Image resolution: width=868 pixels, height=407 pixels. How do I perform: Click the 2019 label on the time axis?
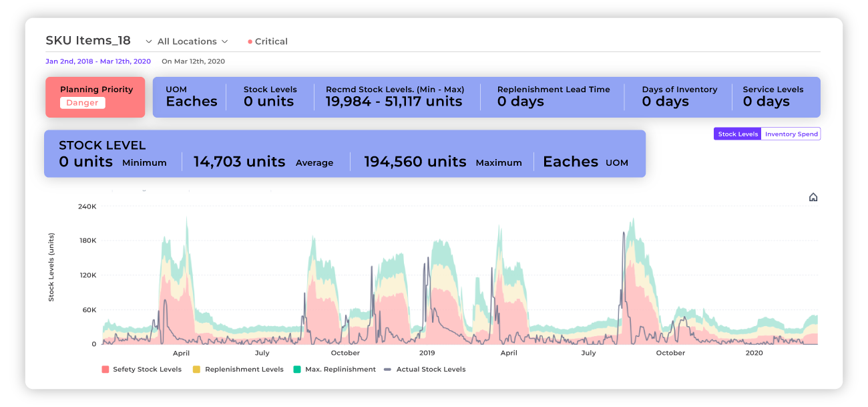(x=427, y=353)
